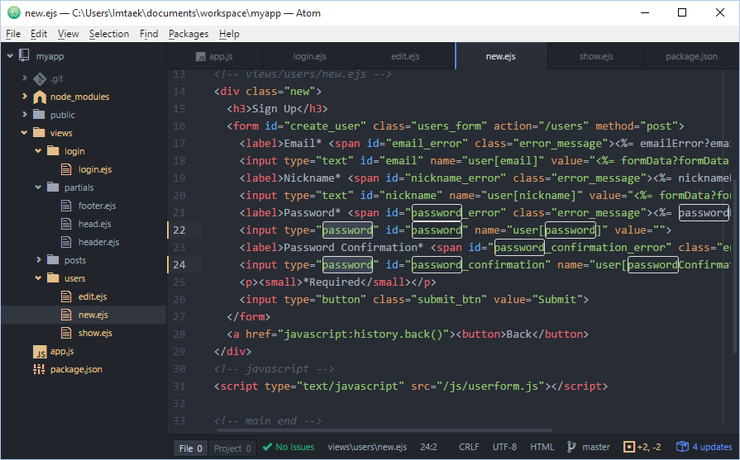Image resolution: width=740 pixels, height=460 pixels.
Task: Expand the node_modules folder chevron
Action: click(25, 96)
